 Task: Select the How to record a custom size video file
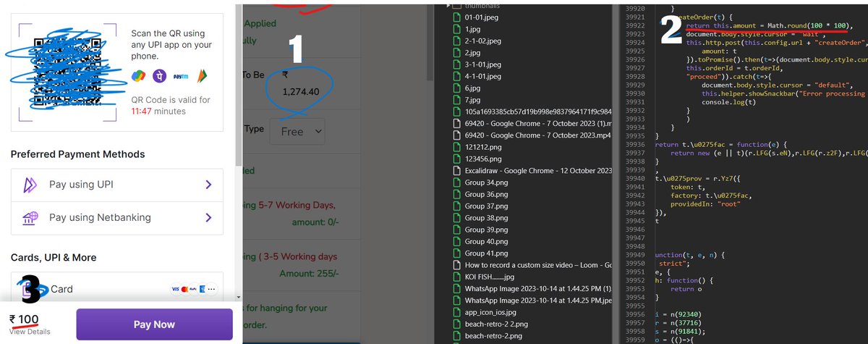pyautogui.click(x=538, y=265)
